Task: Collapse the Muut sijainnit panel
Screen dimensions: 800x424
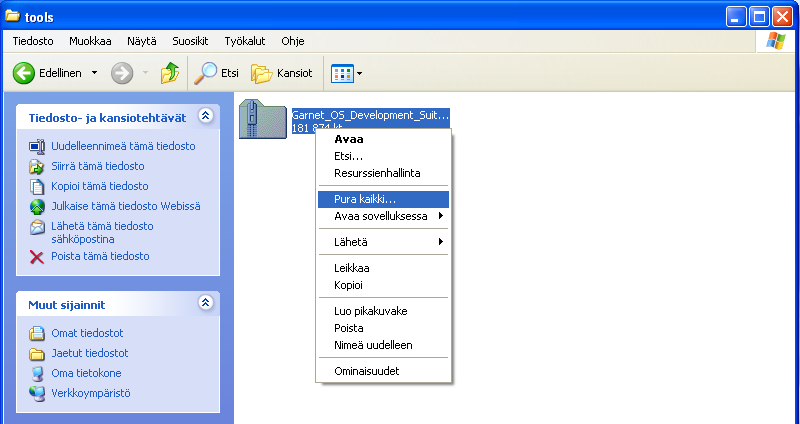Action: (206, 303)
